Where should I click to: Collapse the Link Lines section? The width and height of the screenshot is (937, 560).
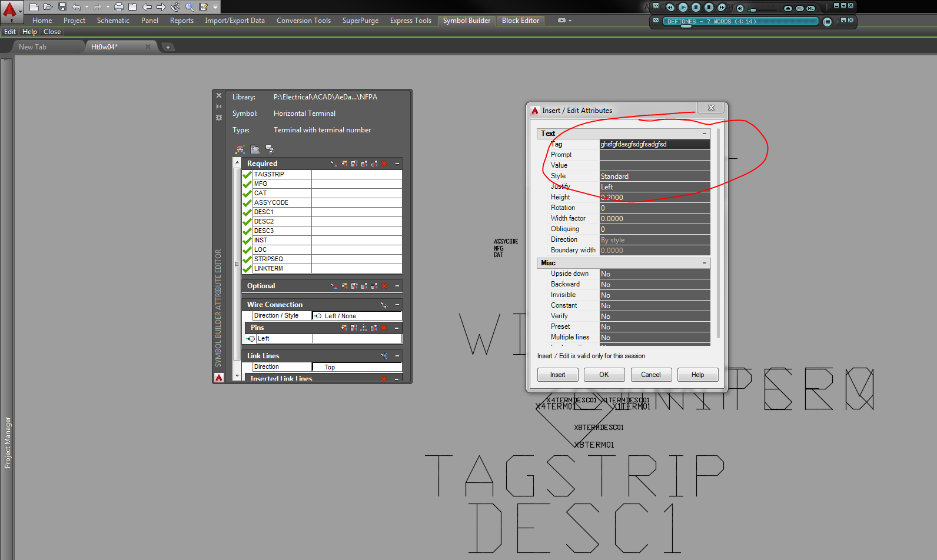pyautogui.click(x=397, y=356)
